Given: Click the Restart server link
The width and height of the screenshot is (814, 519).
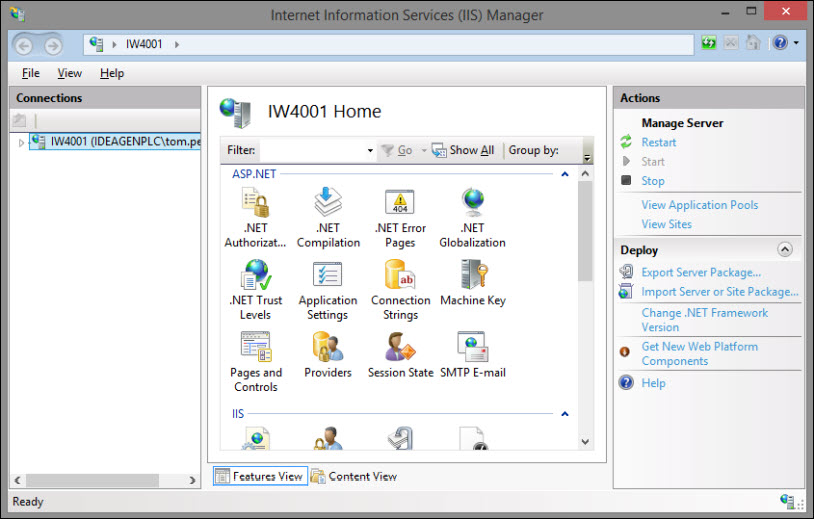Looking at the screenshot, I should (658, 142).
